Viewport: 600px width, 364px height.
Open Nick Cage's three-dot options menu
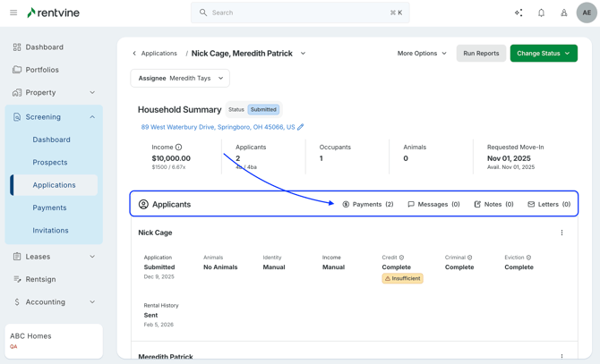[x=561, y=233]
